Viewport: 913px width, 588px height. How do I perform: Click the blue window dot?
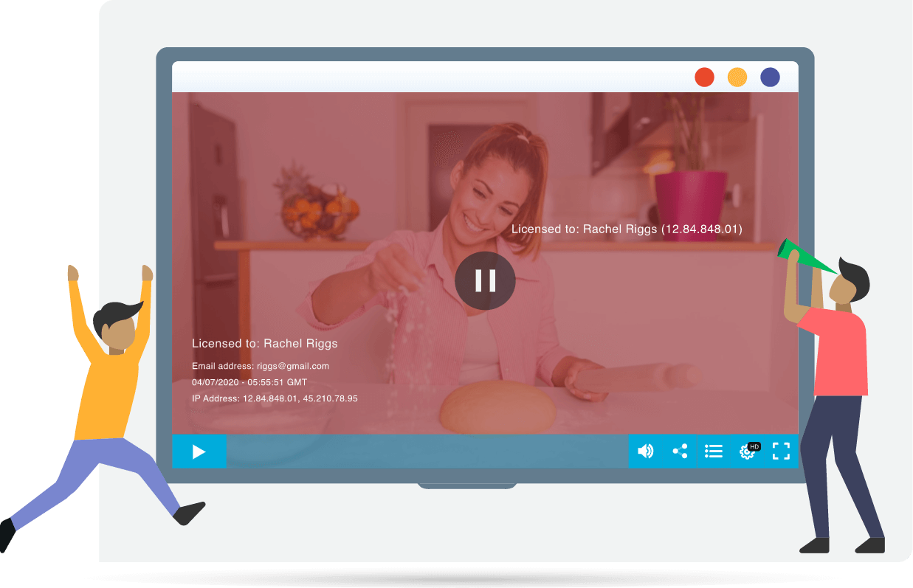(x=770, y=77)
